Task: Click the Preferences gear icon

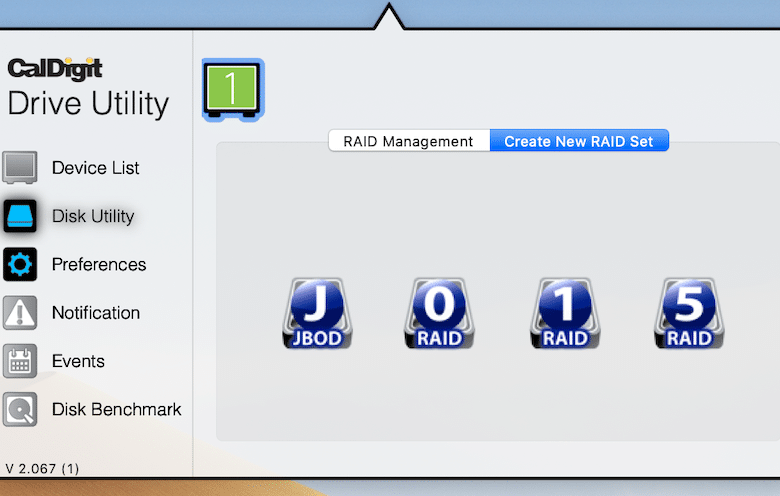Action: [x=20, y=264]
